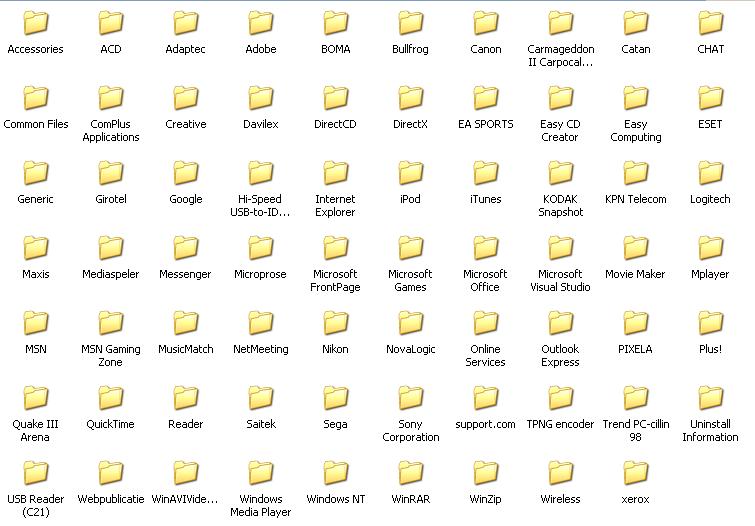
Task: Select the NovaLogic folder icon
Action: [411, 323]
